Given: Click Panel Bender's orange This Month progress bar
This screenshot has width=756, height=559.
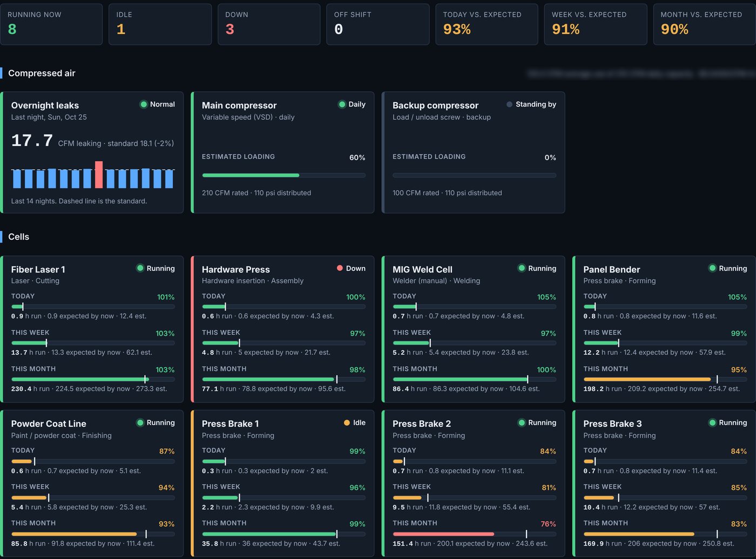Looking at the screenshot, I should click(665, 379).
